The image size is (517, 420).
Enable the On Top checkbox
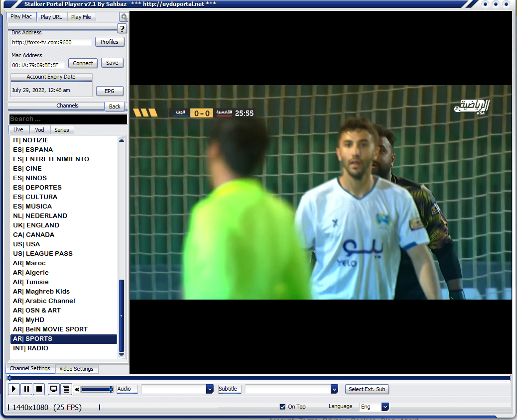point(282,407)
